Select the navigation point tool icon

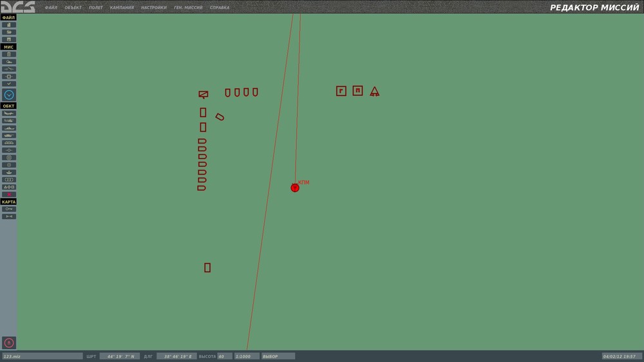(8, 150)
